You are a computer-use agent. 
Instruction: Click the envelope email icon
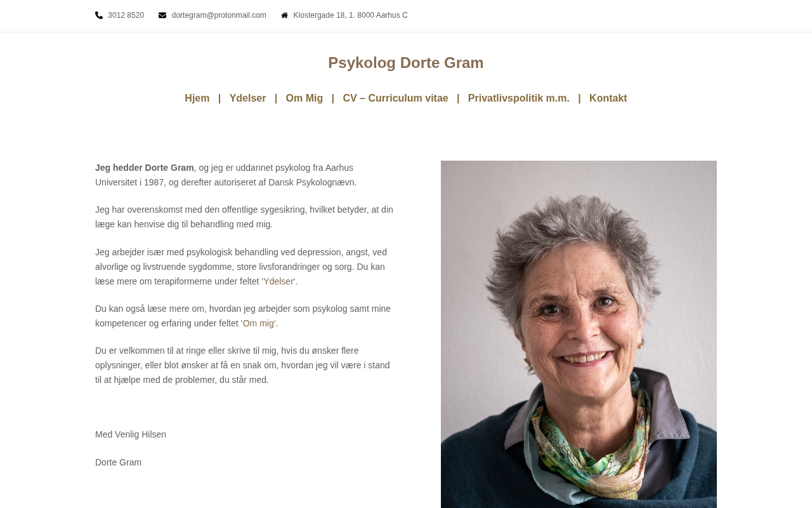[x=162, y=15]
